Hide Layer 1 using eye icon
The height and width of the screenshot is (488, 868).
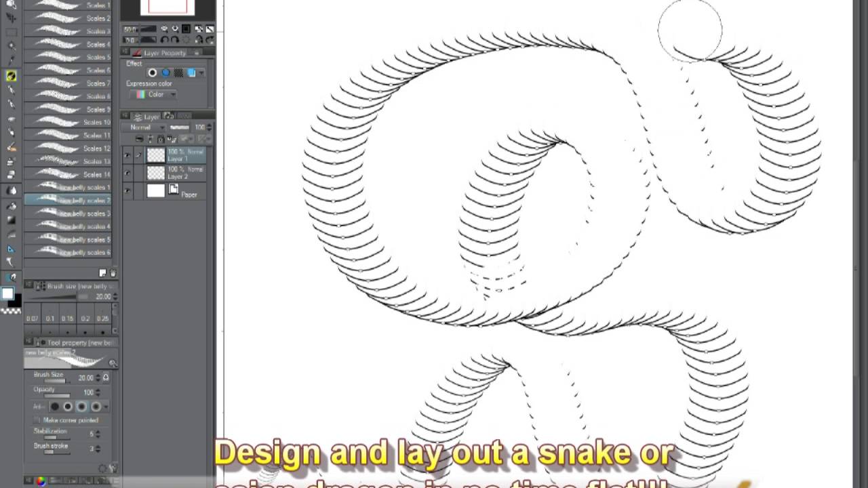click(x=127, y=155)
